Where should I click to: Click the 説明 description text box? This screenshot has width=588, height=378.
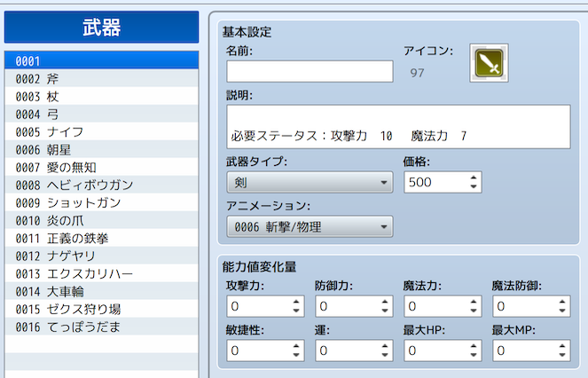pos(397,126)
